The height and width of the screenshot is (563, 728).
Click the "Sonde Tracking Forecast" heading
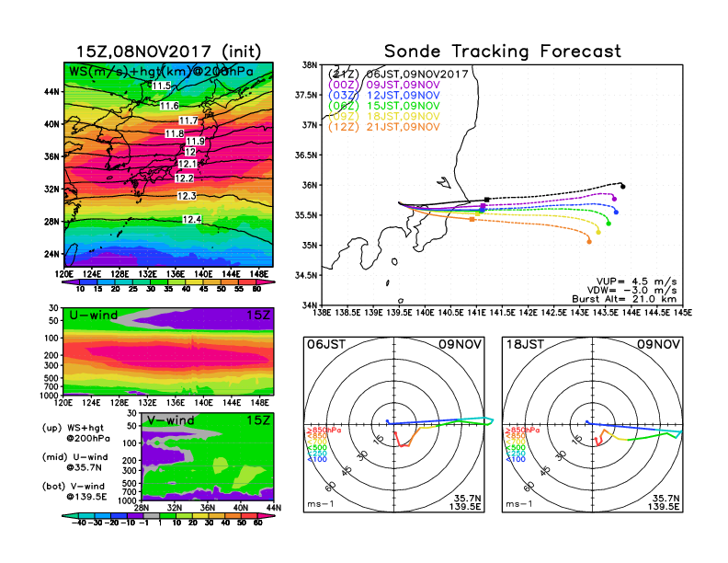(503, 52)
